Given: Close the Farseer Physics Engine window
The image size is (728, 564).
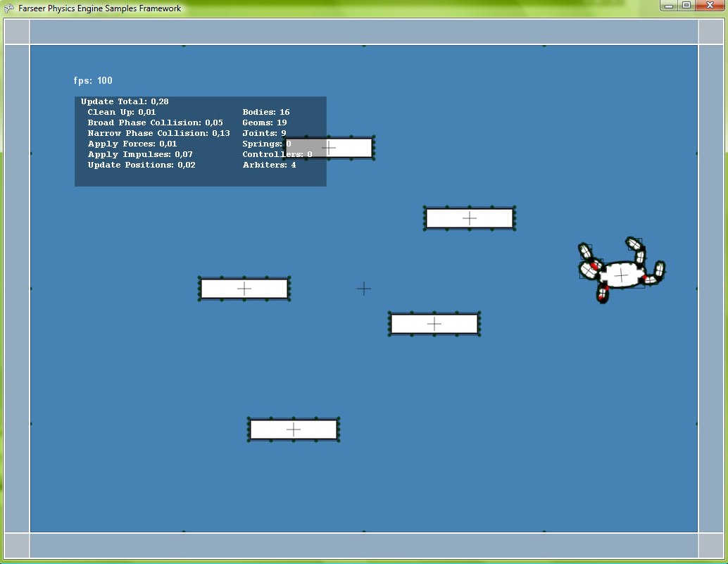Looking at the screenshot, I should point(709,6).
